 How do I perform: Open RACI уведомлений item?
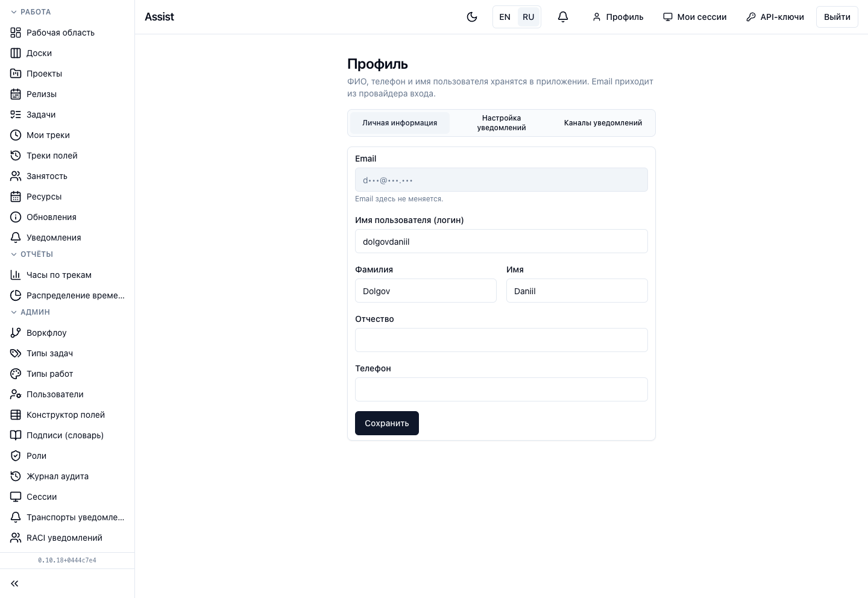tap(68, 538)
